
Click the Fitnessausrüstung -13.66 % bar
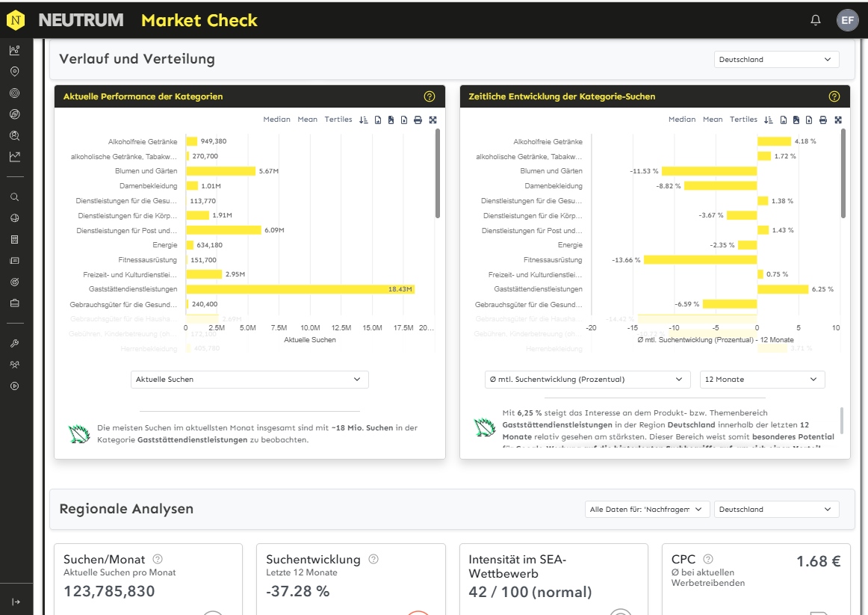pyautogui.click(x=700, y=259)
